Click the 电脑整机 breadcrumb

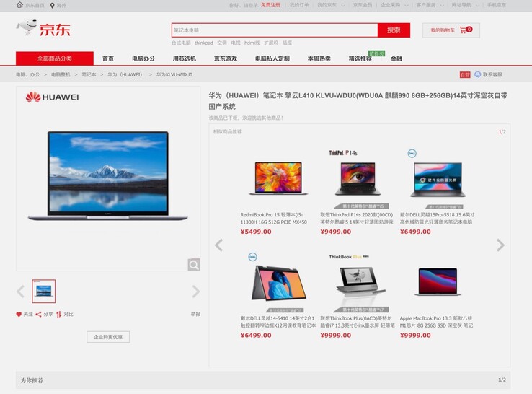(x=61, y=75)
